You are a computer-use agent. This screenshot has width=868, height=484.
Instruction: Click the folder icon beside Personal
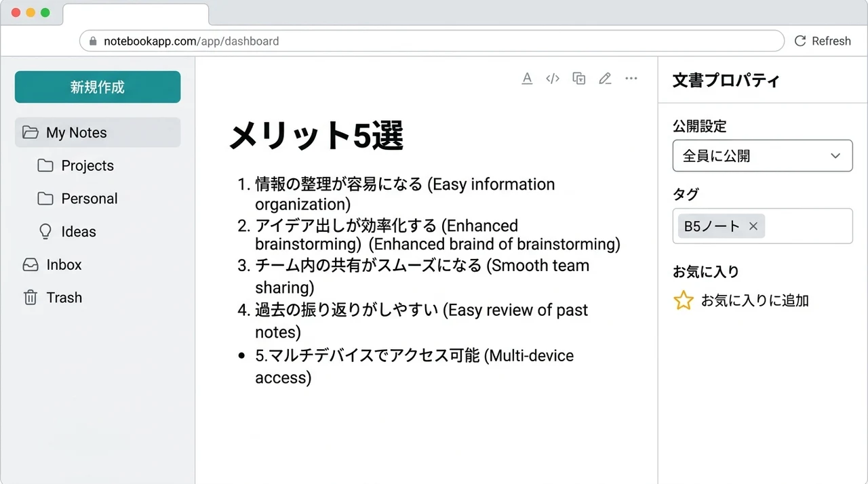(x=45, y=199)
